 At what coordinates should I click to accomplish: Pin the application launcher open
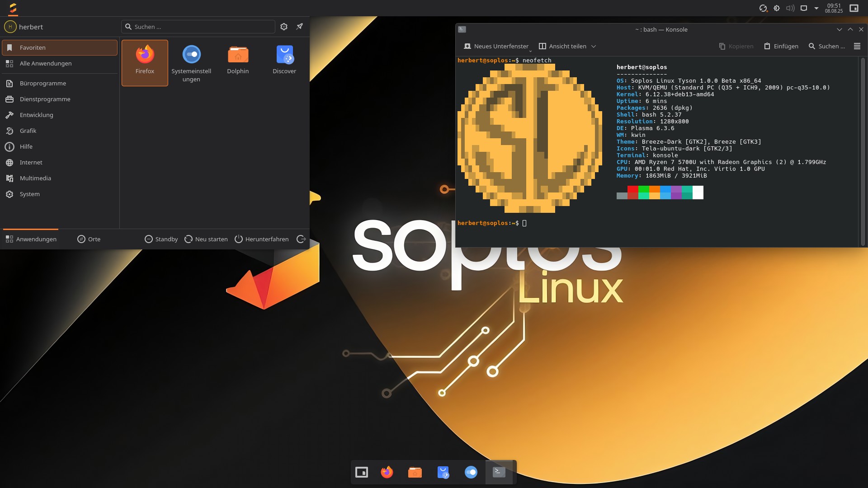point(300,27)
